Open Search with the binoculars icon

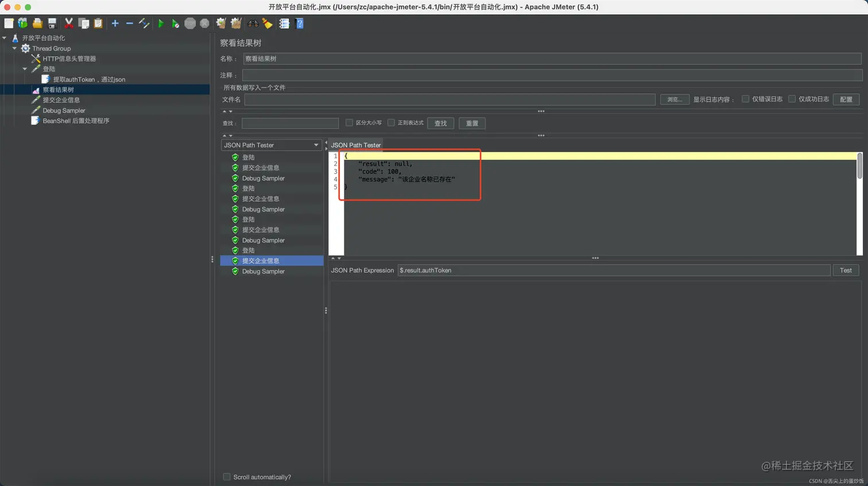click(253, 24)
